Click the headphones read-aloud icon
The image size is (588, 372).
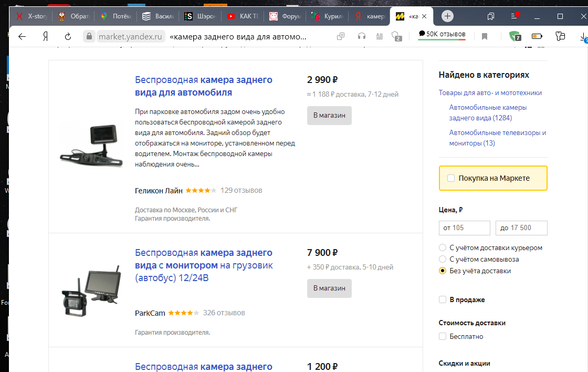[x=362, y=36]
